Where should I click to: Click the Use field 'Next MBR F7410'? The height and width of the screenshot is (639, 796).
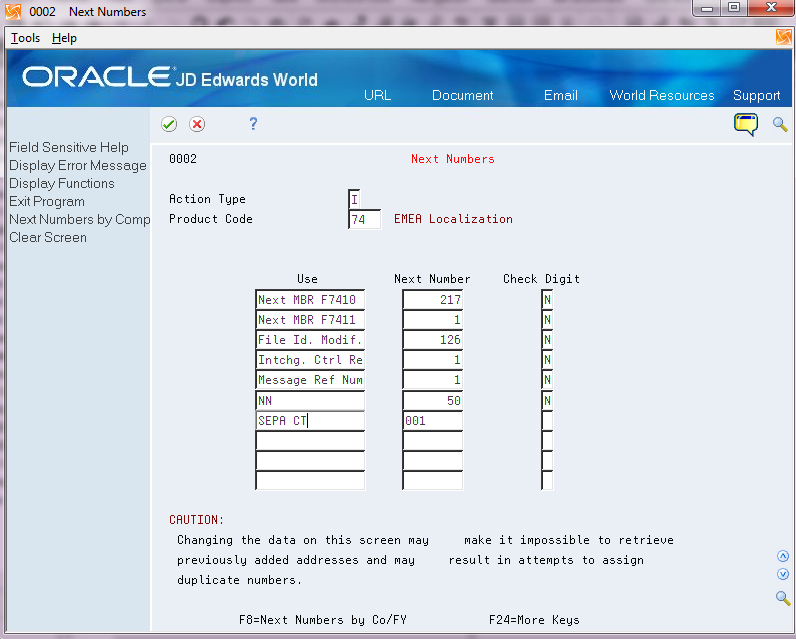click(x=310, y=299)
